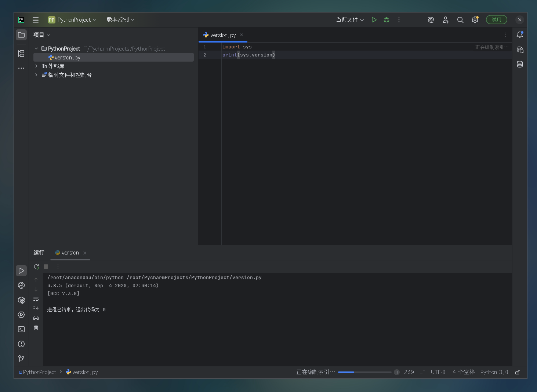Navigate down the stack trace arrow
The image size is (537, 392).
point(36,289)
